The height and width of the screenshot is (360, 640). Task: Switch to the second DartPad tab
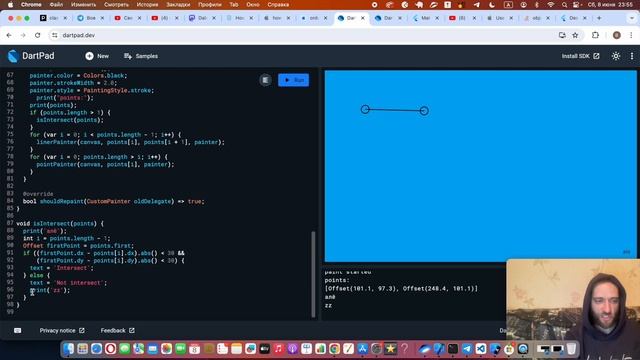pos(388,18)
